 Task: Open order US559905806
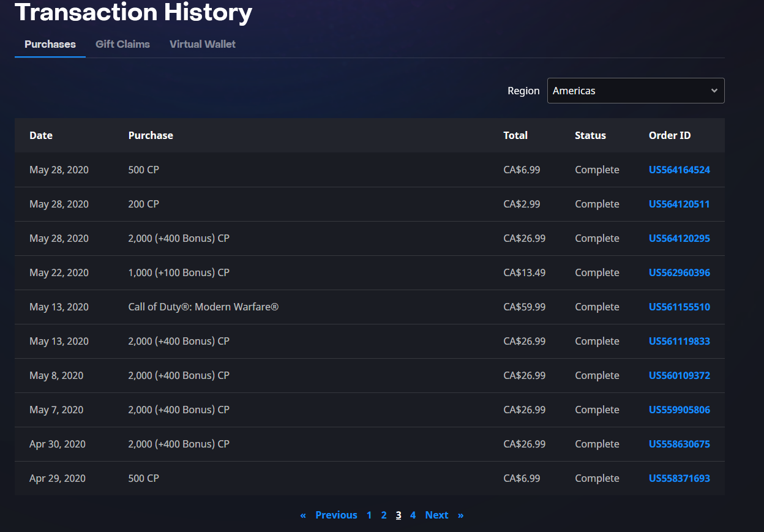coord(679,410)
